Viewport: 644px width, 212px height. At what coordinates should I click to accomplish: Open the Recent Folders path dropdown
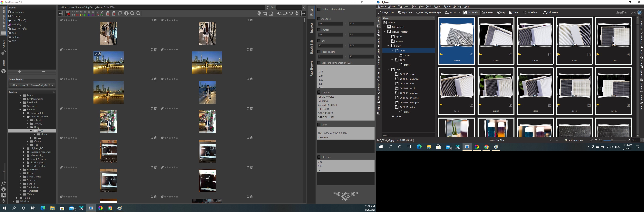point(52,85)
